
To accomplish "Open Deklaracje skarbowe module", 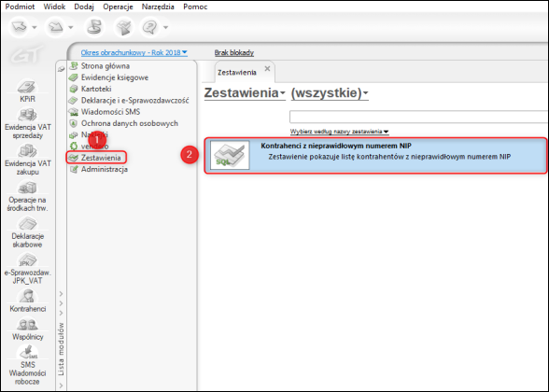I will coord(28,232).
